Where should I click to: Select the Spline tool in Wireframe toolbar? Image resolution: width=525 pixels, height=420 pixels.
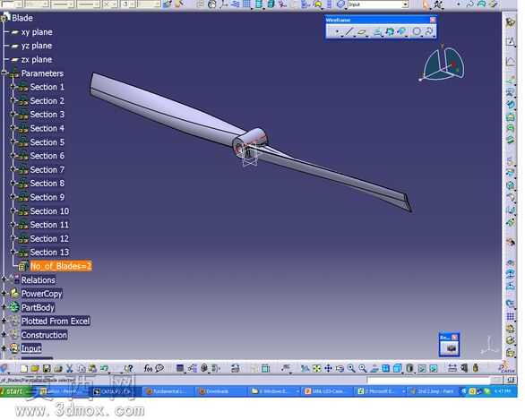tap(429, 32)
